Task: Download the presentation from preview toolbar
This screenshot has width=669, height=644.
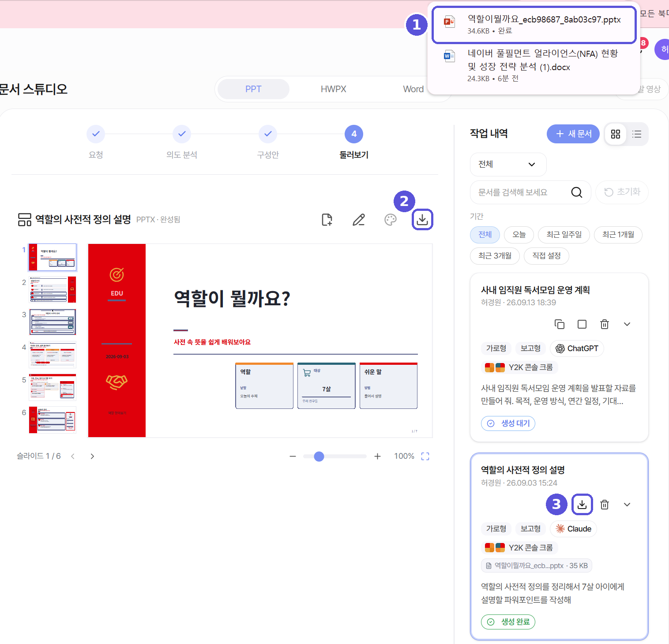Action: 422,220
